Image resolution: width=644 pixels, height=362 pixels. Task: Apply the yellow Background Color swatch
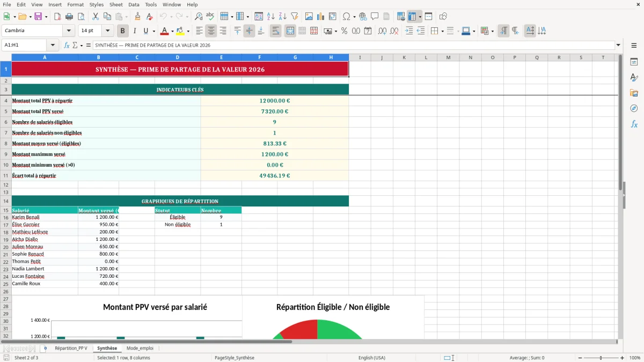pos(180,31)
